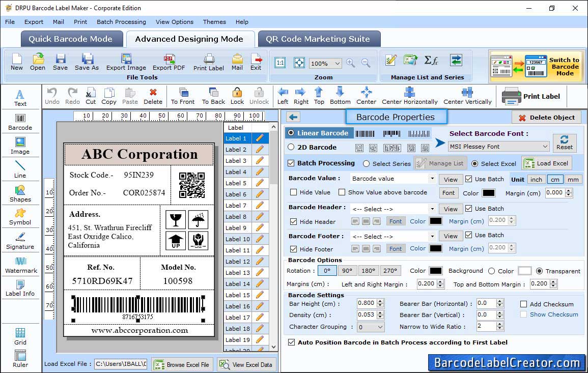The image size is (588, 373).
Task: Center object Vertically
Action: tap(467, 96)
